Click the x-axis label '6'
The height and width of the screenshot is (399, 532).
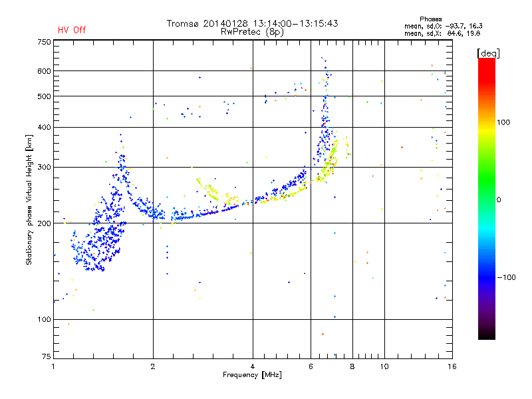(x=311, y=366)
